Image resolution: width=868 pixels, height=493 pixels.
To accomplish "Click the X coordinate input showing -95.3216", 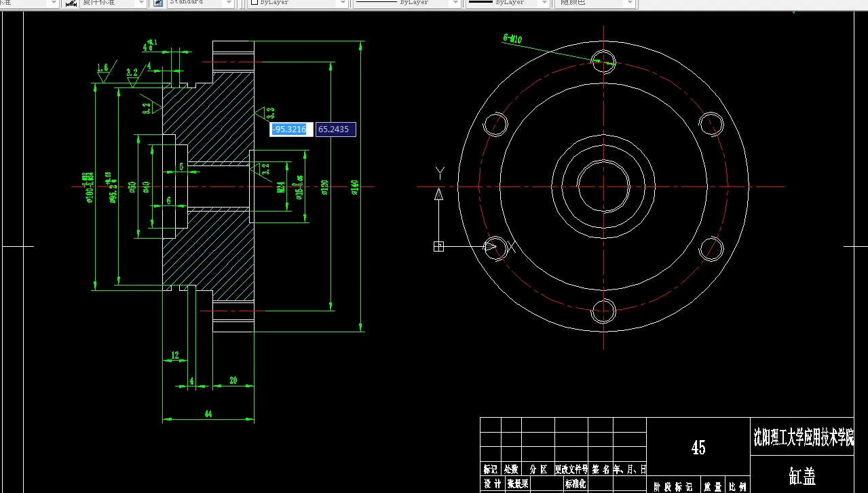I will pos(291,129).
